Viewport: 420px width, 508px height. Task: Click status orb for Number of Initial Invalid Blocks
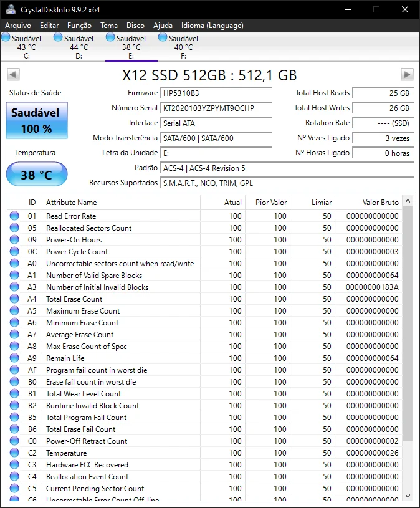coord(14,287)
